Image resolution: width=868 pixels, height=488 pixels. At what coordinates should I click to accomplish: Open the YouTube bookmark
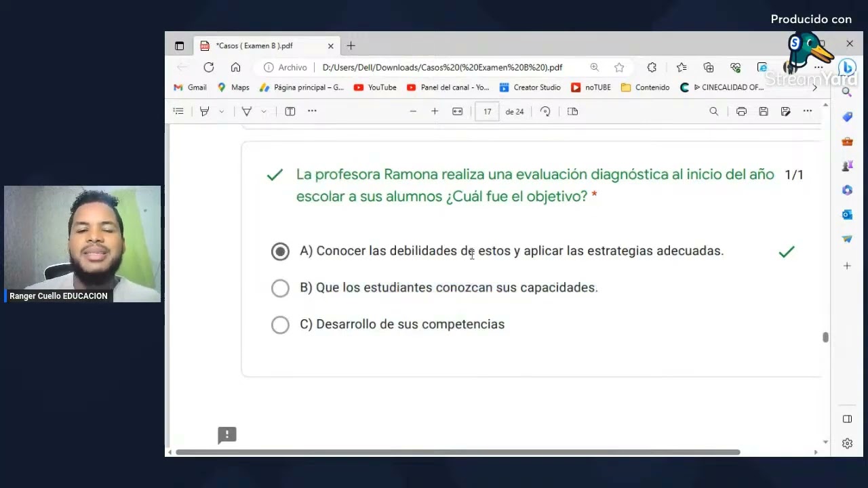coord(375,87)
